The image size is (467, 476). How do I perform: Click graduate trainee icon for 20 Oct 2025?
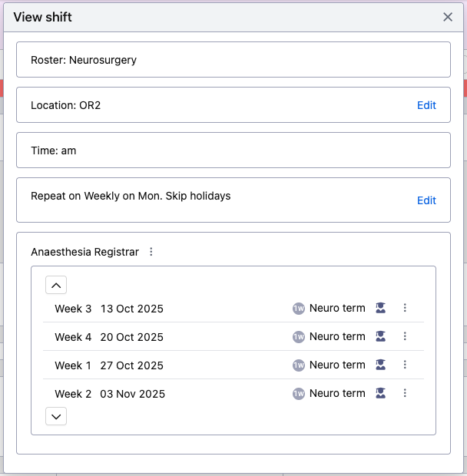[x=380, y=336]
